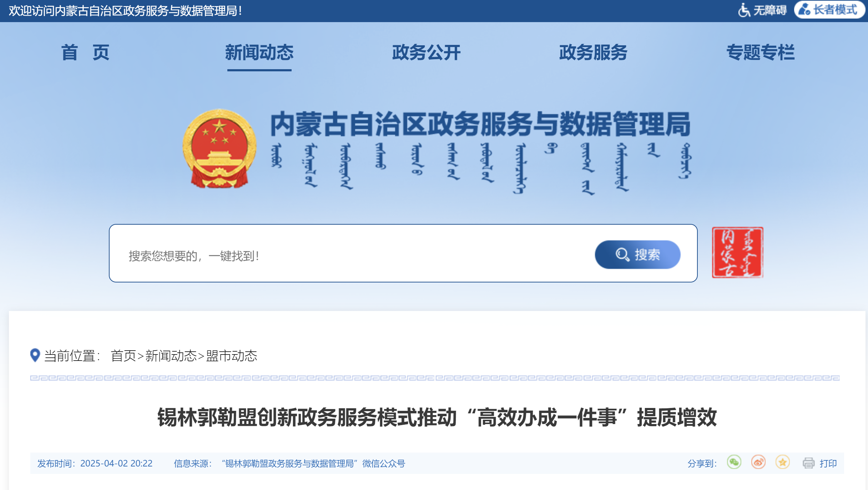Click the 搜索 search button
868x490 pixels.
[637, 254]
